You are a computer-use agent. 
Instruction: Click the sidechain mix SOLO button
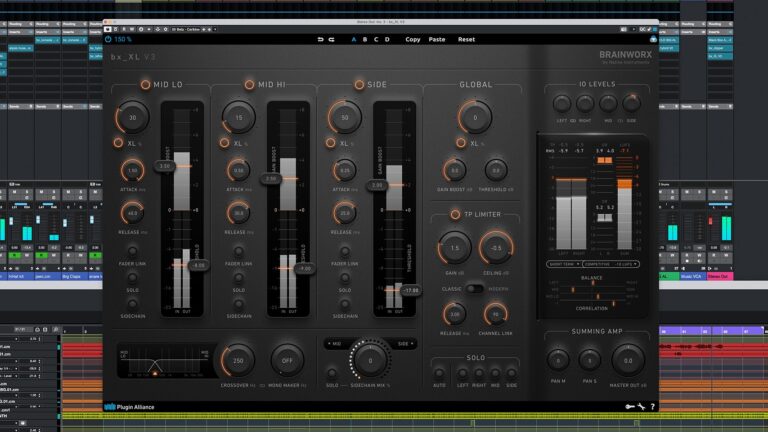(332, 373)
